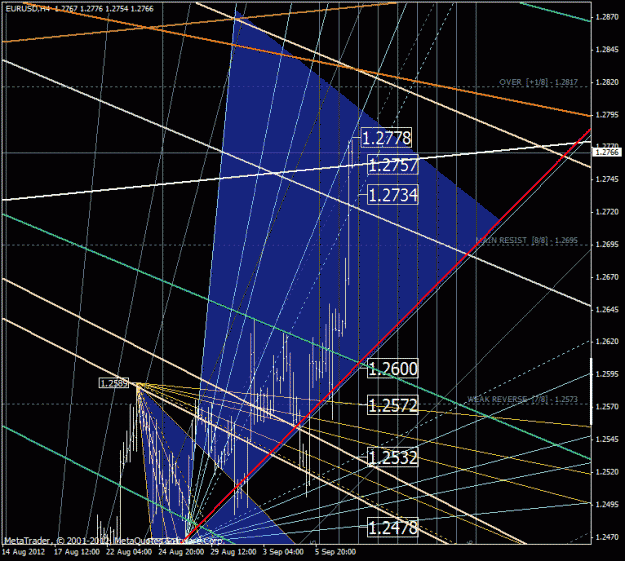Click the 1.2670 price scale value
The image size is (625, 561).
[607, 277]
